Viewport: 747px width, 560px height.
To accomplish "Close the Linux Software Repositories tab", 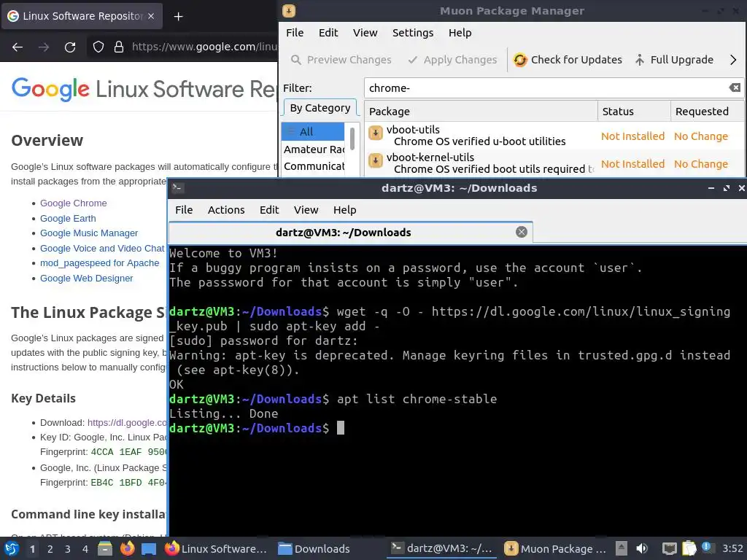I will (151, 16).
